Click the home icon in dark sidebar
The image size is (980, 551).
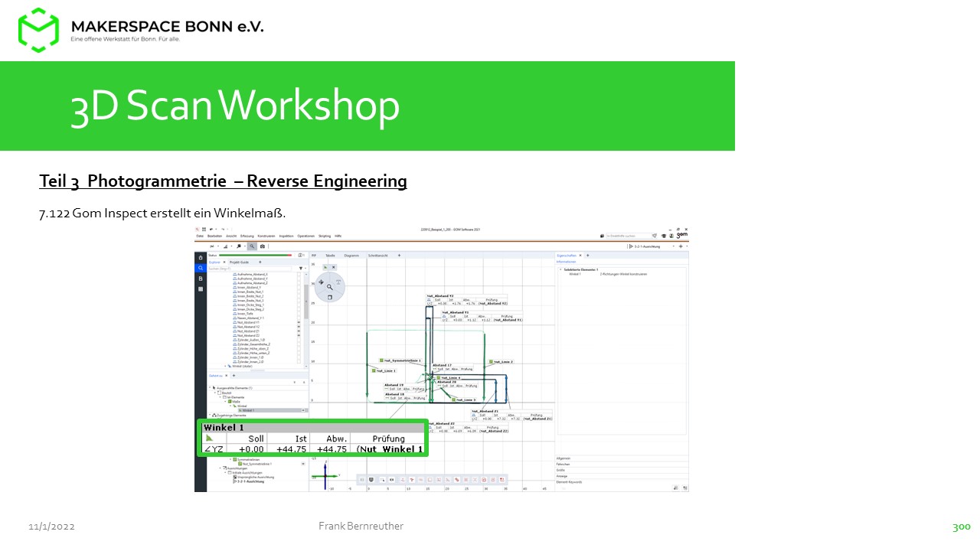tap(201, 257)
